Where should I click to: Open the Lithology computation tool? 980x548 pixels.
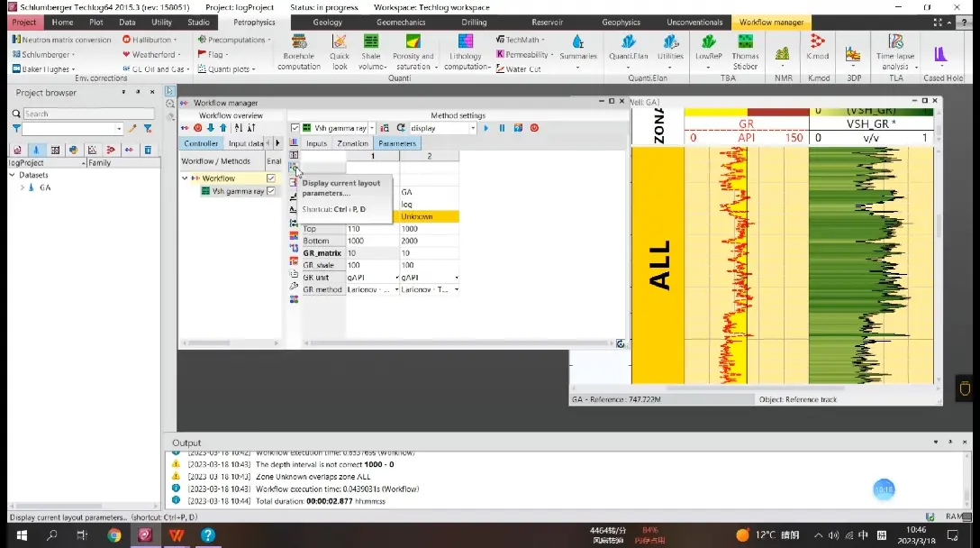(467, 52)
